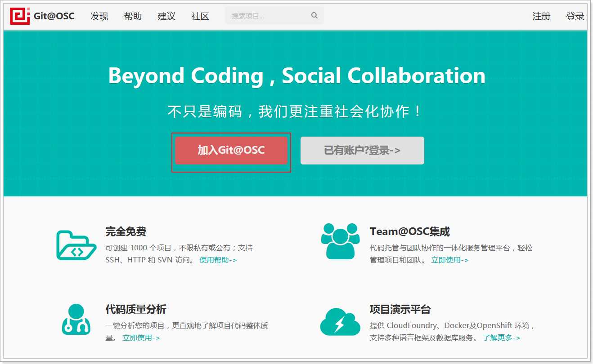Viewport: 593px width, 364px height.
Task: Click the 项目演示平台 heading
Action: pos(400,310)
